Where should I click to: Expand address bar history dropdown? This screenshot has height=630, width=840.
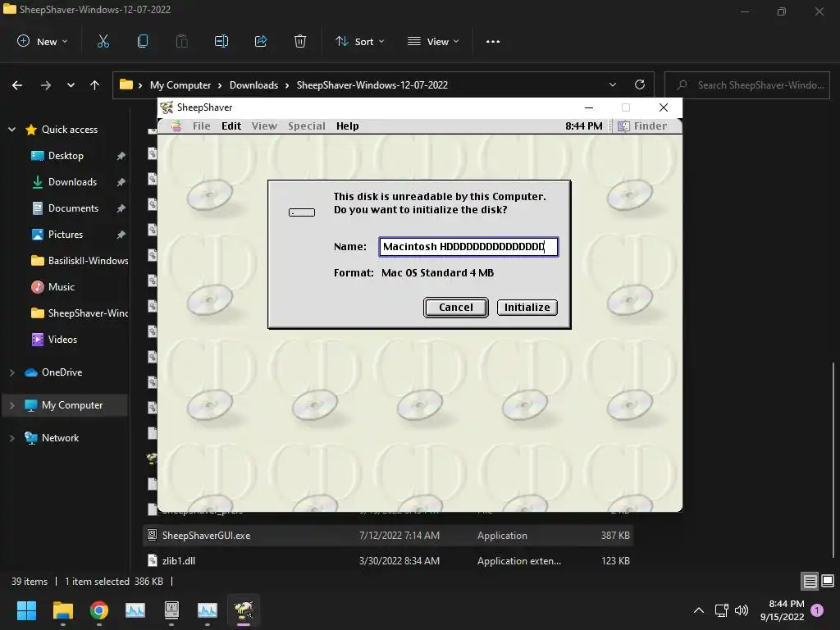613,84
